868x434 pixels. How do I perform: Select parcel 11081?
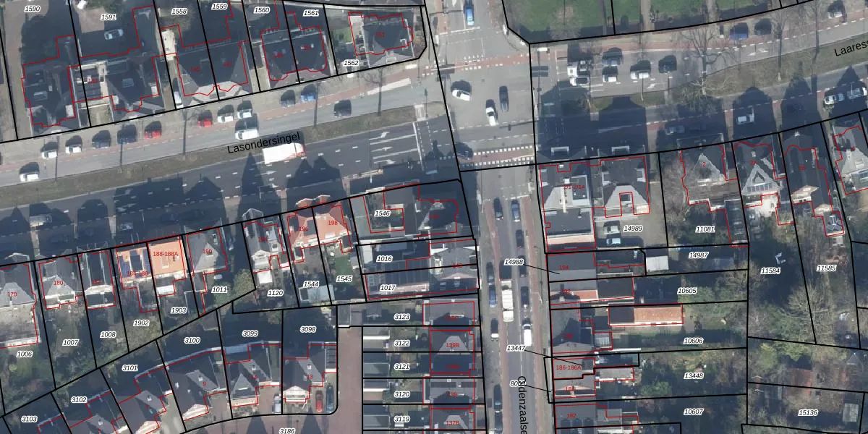pos(705,229)
